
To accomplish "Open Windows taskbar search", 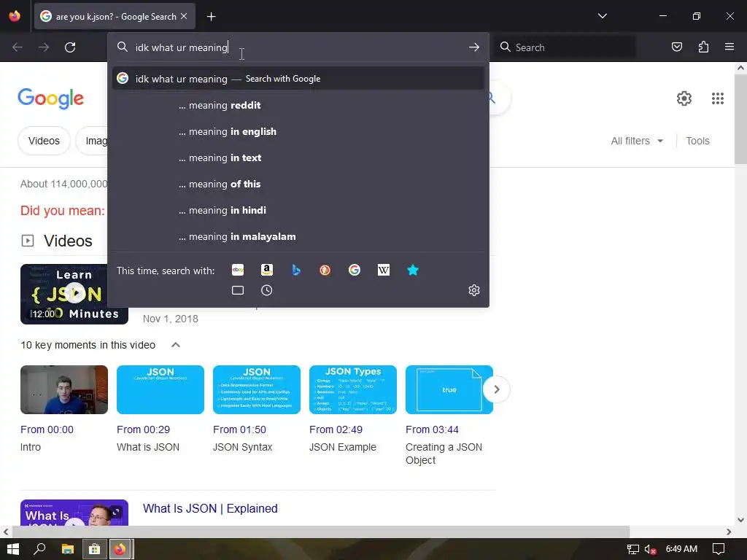I will 39,549.
